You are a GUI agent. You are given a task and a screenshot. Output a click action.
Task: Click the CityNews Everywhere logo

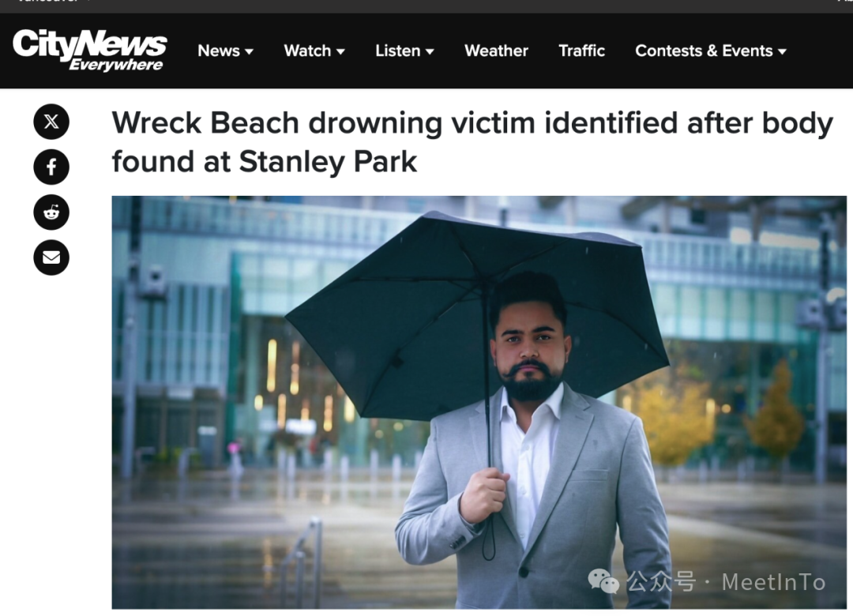89,50
